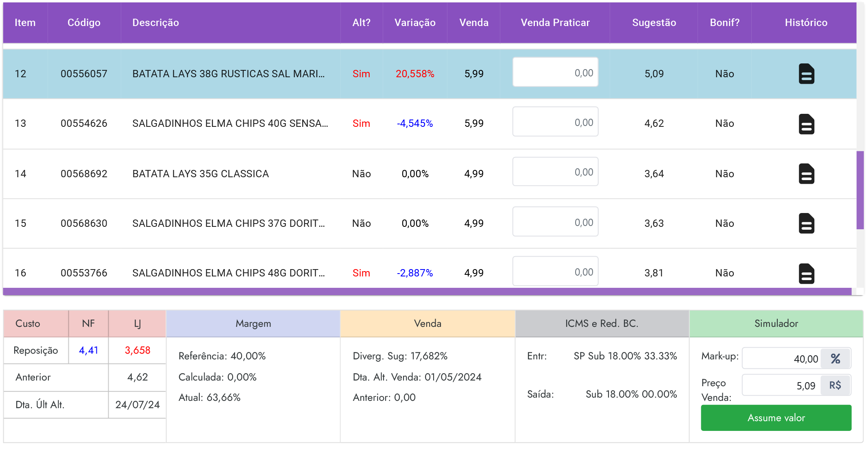Click the R$ icon beside Preço Venda
The image size is (868, 450).
[x=835, y=385]
